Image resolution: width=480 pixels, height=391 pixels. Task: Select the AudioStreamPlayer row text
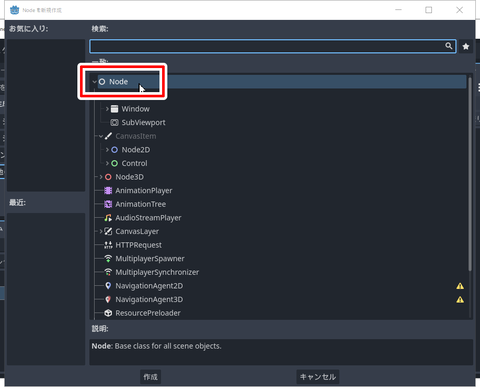(x=148, y=218)
